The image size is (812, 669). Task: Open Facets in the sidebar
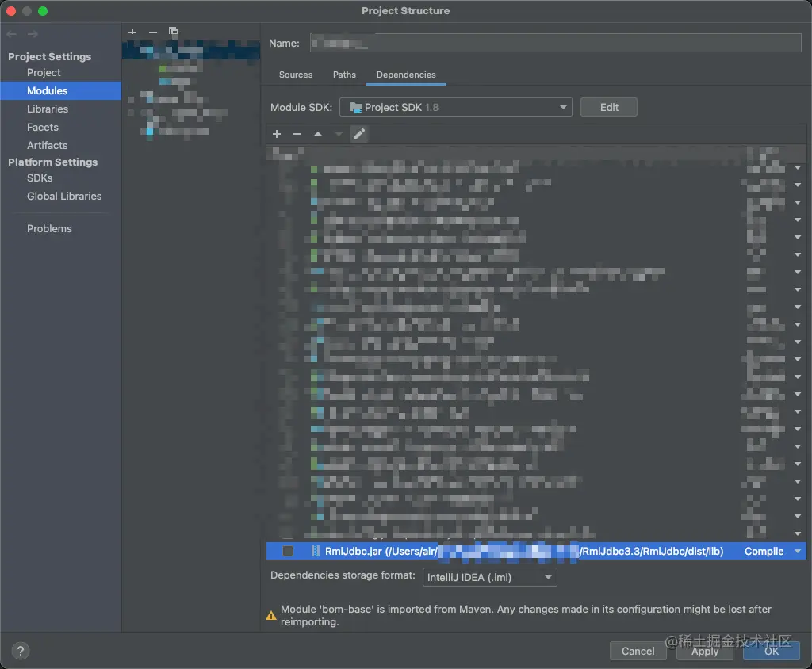coord(43,127)
